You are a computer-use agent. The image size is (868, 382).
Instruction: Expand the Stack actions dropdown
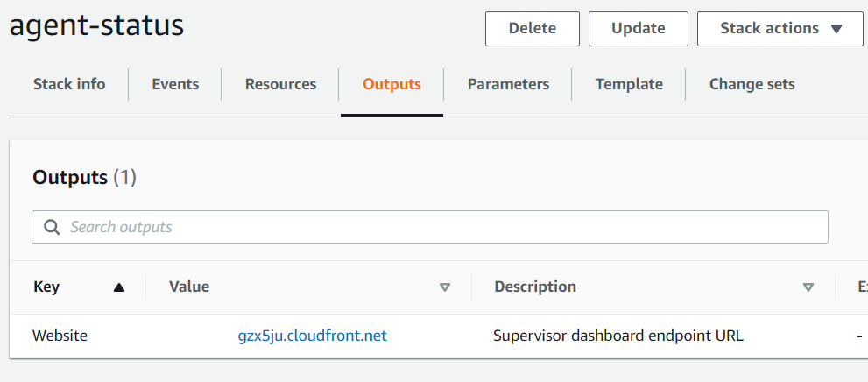[780, 28]
